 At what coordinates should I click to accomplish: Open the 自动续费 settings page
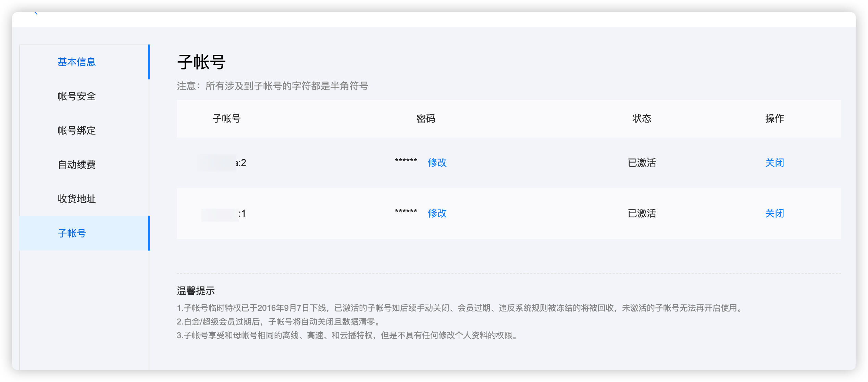coord(76,165)
